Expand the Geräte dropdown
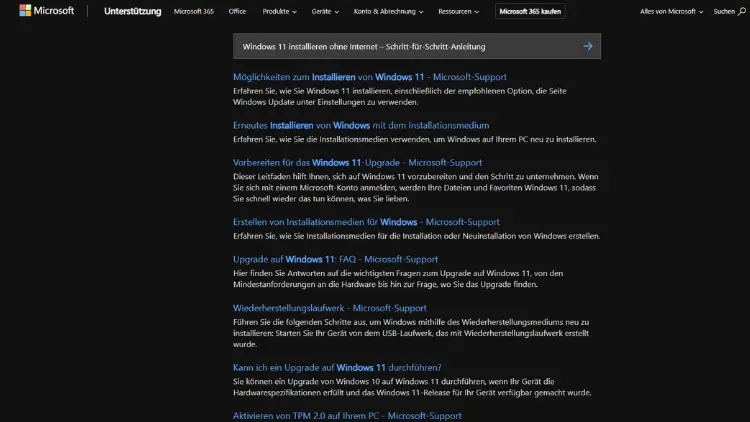 point(325,11)
